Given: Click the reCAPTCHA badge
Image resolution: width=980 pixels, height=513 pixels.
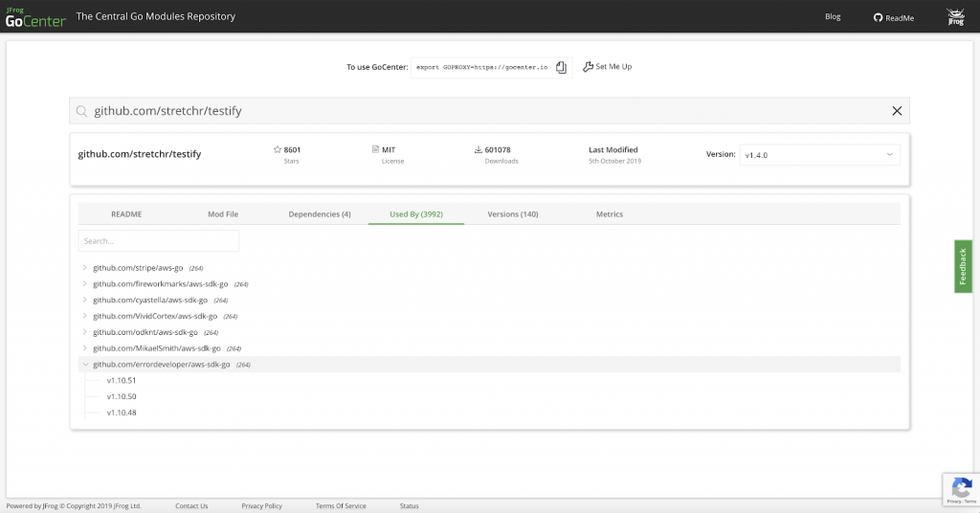Looking at the screenshot, I should coord(960,489).
